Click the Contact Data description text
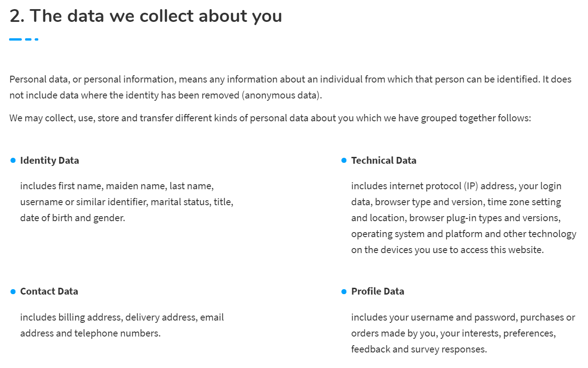 (x=122, y=325)
